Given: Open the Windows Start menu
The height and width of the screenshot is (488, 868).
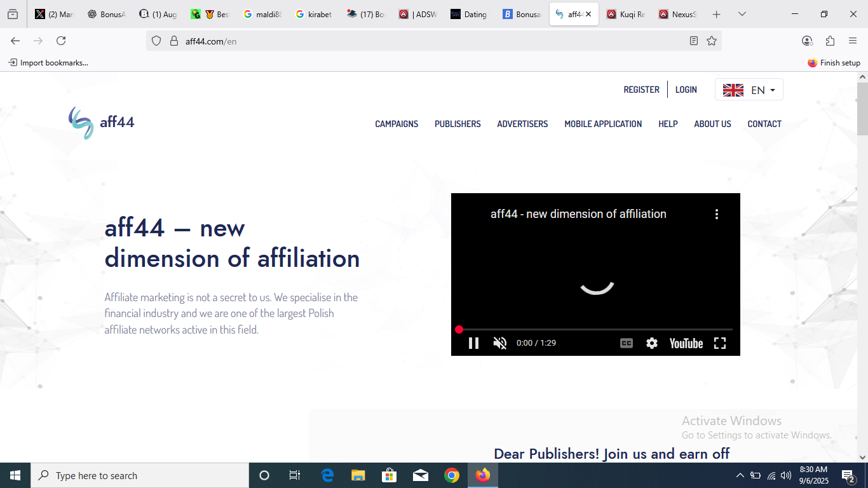Looking at the screenshot, I should click(x=15, y=475).
